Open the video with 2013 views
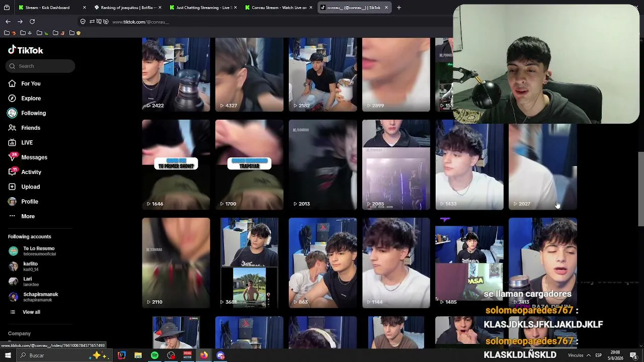This screenshot has width=644, height=362. click(x=323, y=164)
